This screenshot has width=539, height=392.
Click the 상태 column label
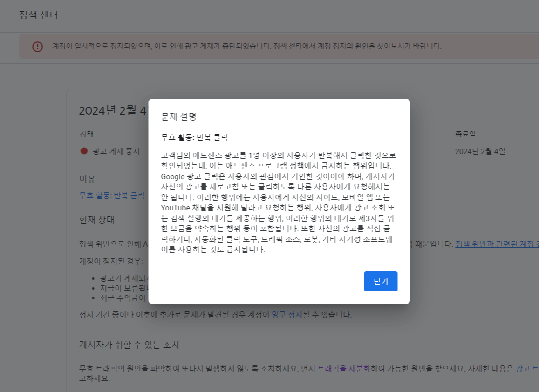[x=87, y=134]
